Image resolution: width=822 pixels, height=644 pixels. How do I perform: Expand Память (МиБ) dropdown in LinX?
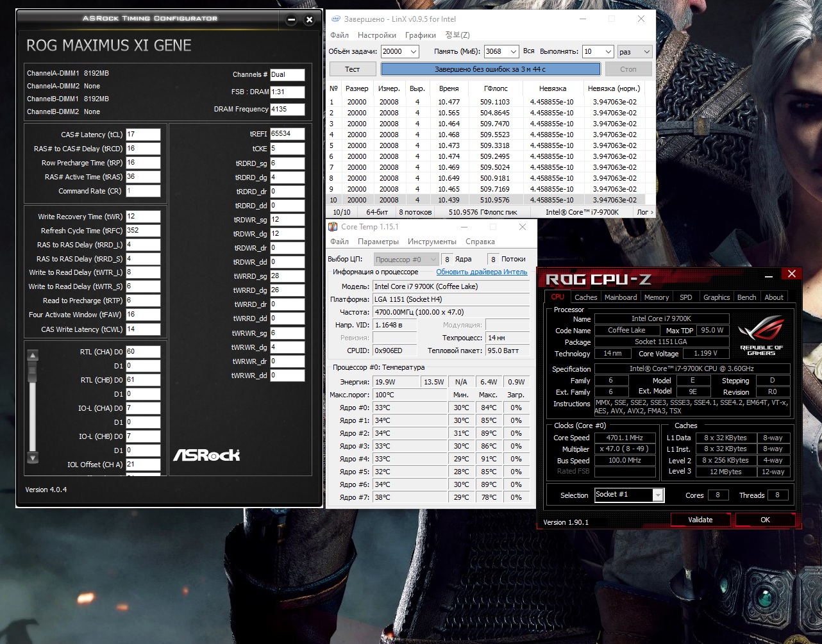(x=513, y=51)
